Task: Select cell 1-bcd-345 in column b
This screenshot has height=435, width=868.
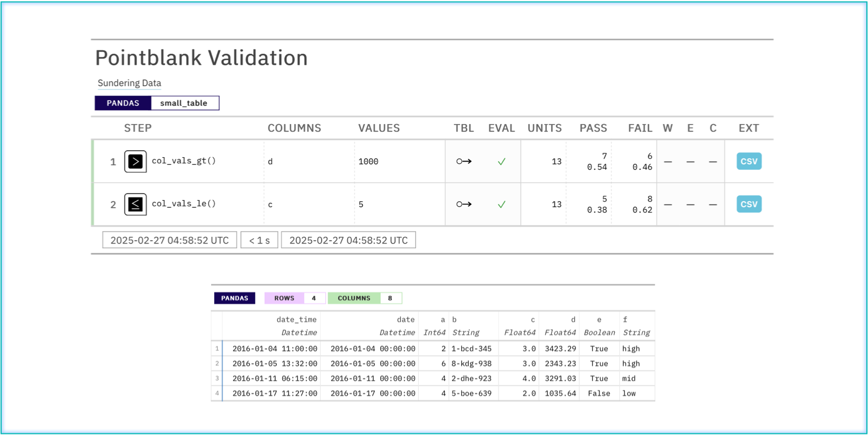Action: coord(471,349)
